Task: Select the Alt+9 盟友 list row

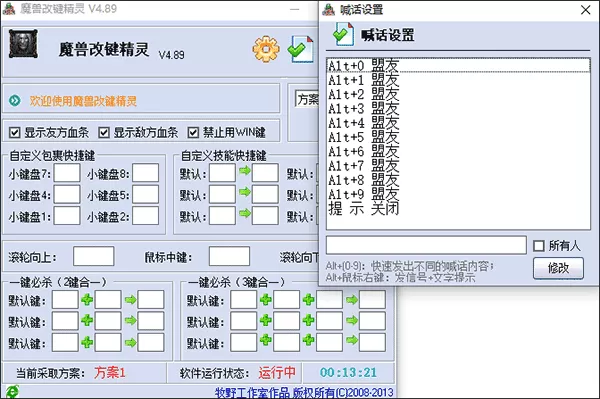Action: (458, 194)
